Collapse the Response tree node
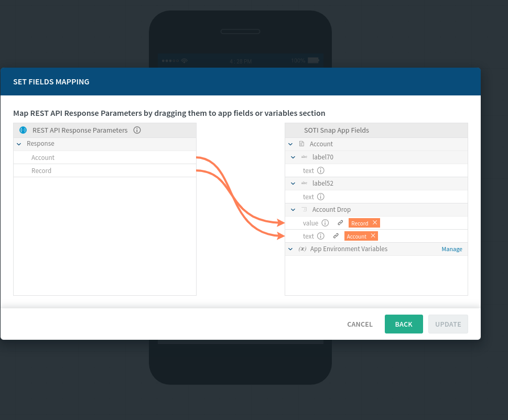Screen dimensions: 508x420 point(19,144)
